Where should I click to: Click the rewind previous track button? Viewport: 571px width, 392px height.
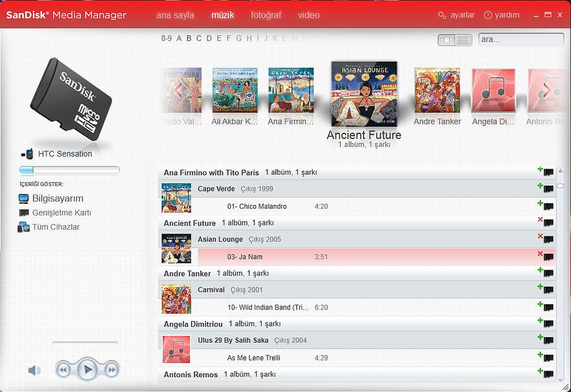point(63,370)
